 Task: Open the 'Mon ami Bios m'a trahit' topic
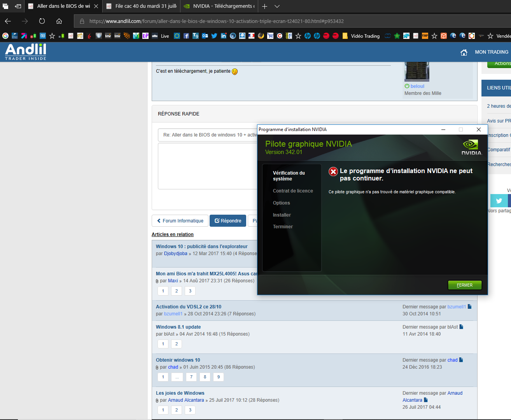tap(206, 274)
